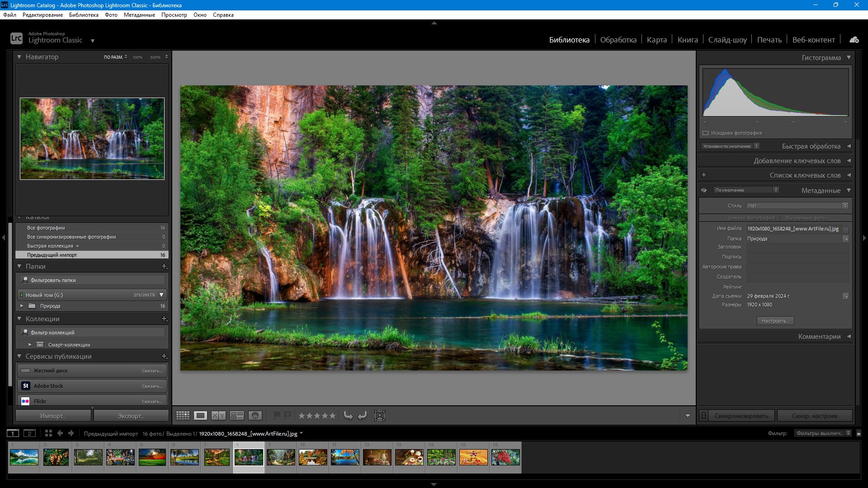868x488 pixels.
Task: Click the Настроить button in metadata
Action: (775, 321)
